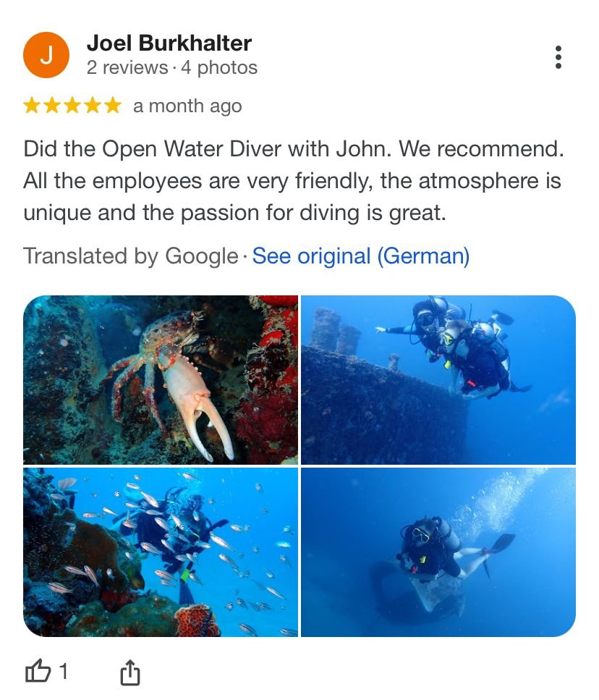The image size is (599, 700).
Task: Open the diver with bubbles photo
Action: pos(438,552)
